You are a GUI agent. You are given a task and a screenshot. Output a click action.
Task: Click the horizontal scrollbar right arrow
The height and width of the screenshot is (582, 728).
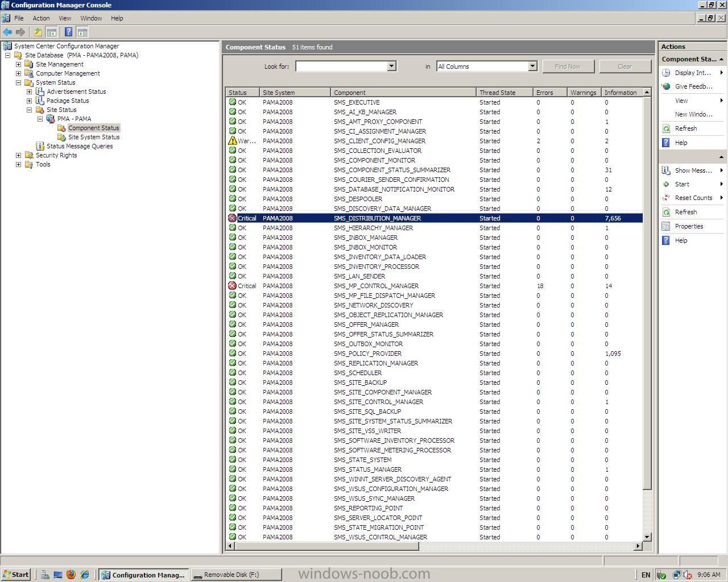638,546
